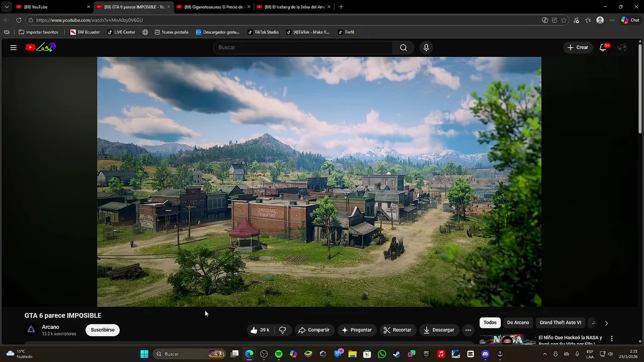This screenshot has height=362, width=644.
Task: Show next filter chips with arrow
Action: point(606,323)
